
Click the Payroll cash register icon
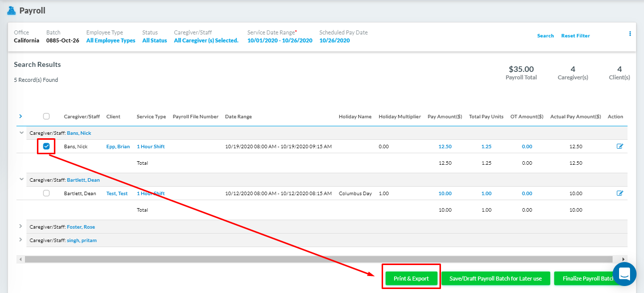point(11,10)
